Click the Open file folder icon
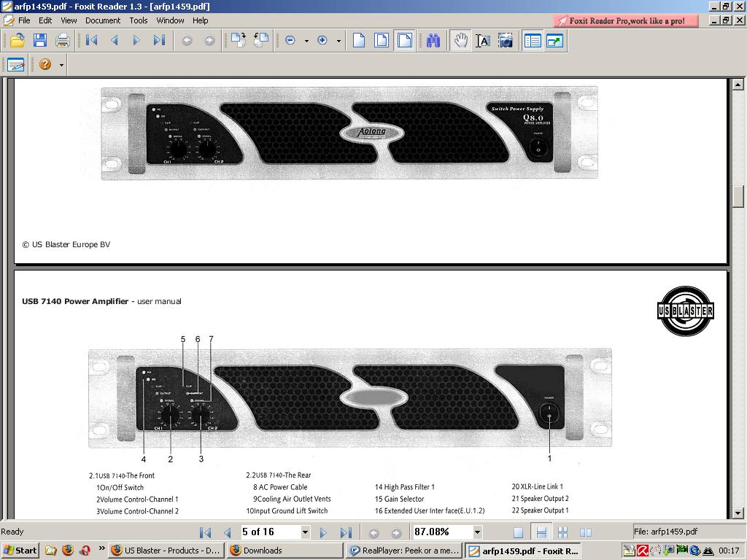This screenshot has width=747, height=560. [18, 41]
